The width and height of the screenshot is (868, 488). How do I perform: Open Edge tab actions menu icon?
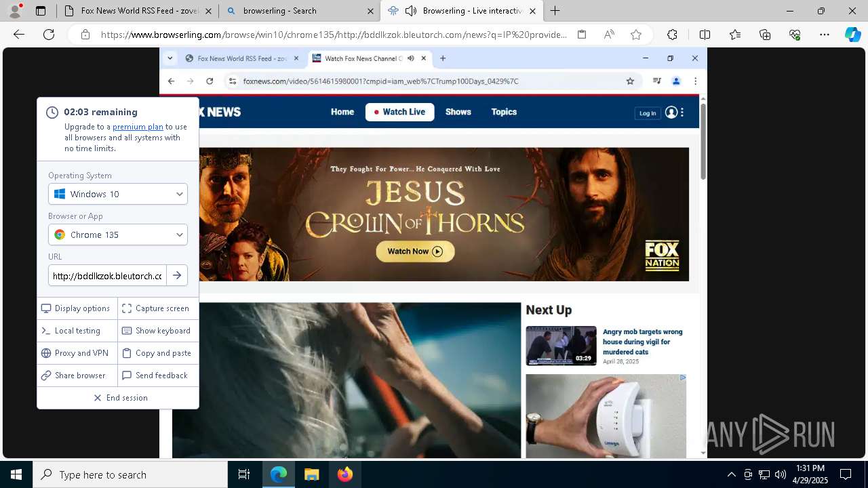(x=41, y=11)
